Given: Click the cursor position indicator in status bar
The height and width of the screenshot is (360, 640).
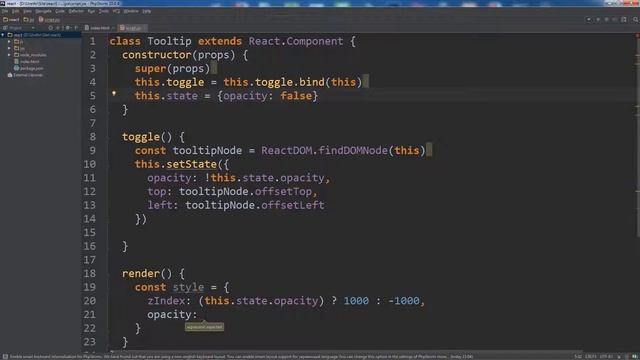Looking at the screenshot, I should 578,356.
